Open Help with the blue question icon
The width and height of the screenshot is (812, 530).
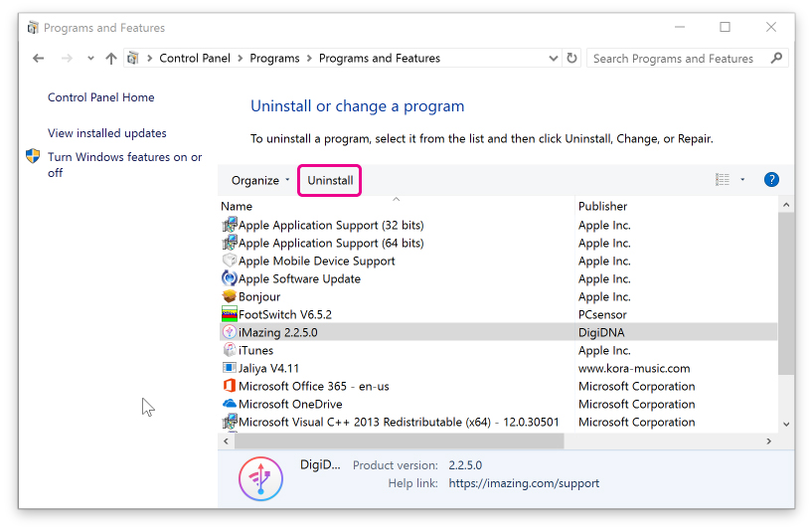771,180
